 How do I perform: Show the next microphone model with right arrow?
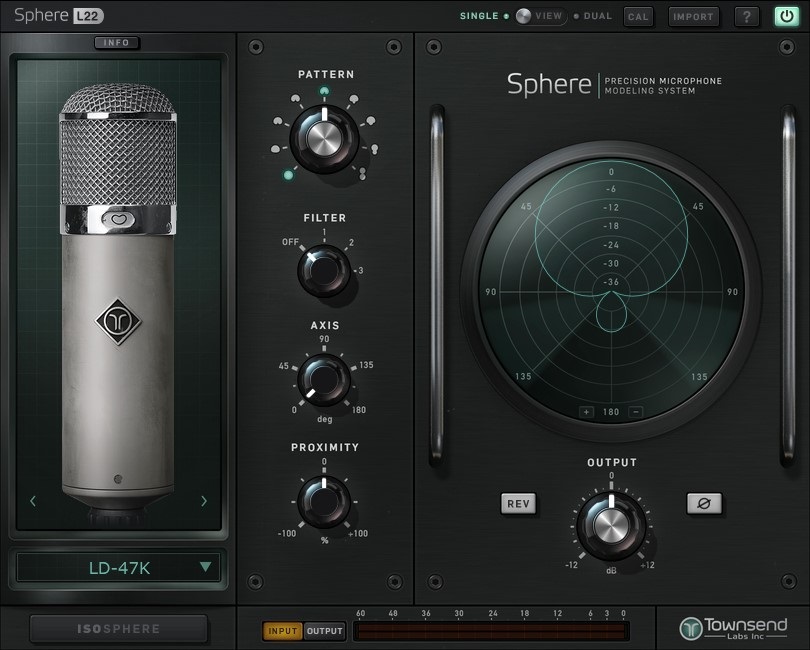[204, 501]
